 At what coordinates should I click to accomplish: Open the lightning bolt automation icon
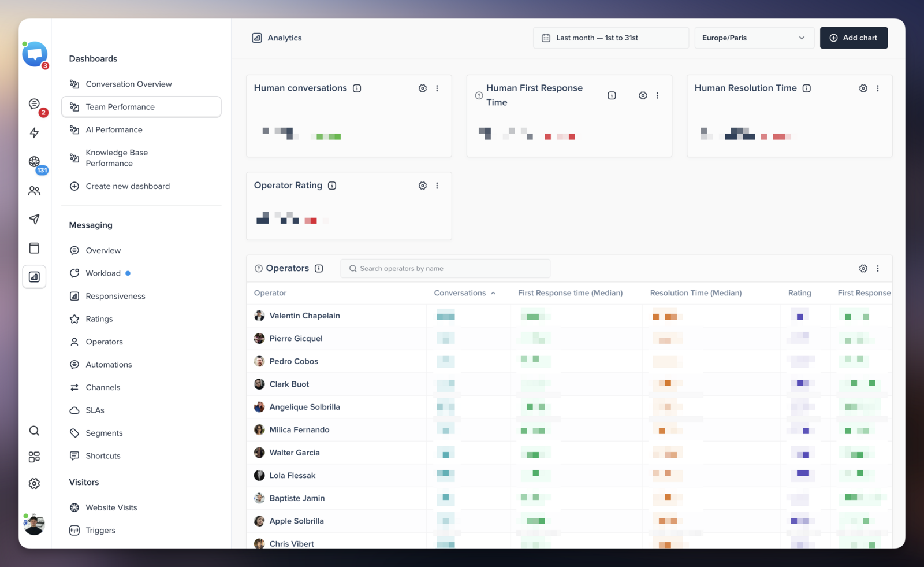(x=34, y=133)
